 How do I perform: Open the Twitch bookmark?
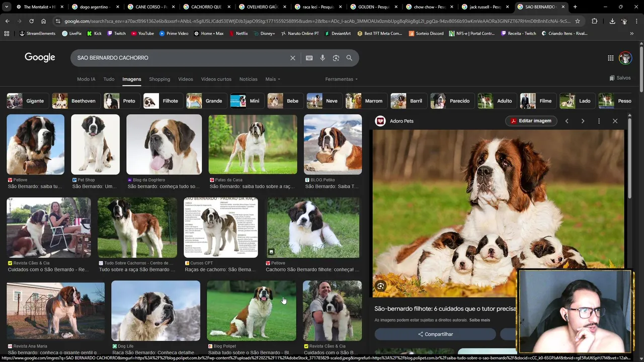(x=116, y=33)
